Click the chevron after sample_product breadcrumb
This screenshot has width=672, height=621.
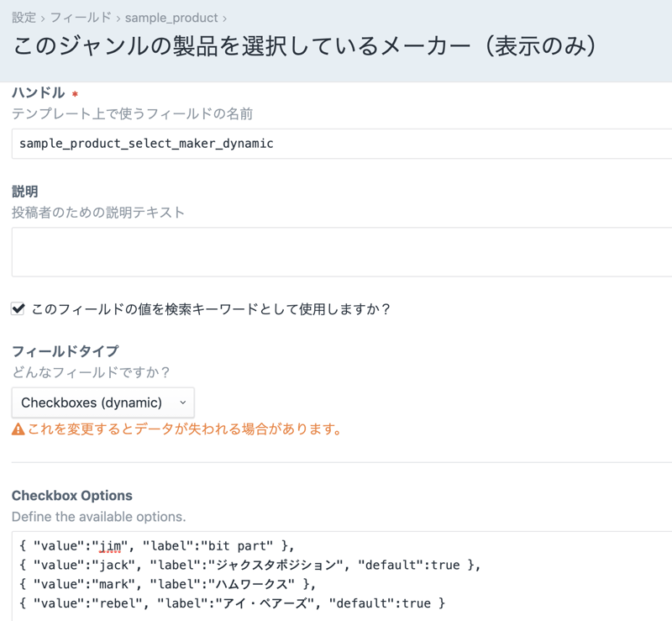[x=225, y=18]
